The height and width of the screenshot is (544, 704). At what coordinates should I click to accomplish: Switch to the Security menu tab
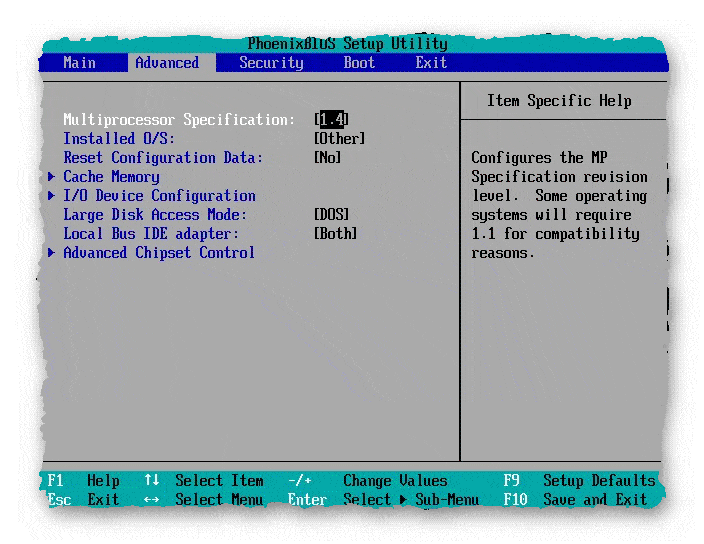pos(271,62)
